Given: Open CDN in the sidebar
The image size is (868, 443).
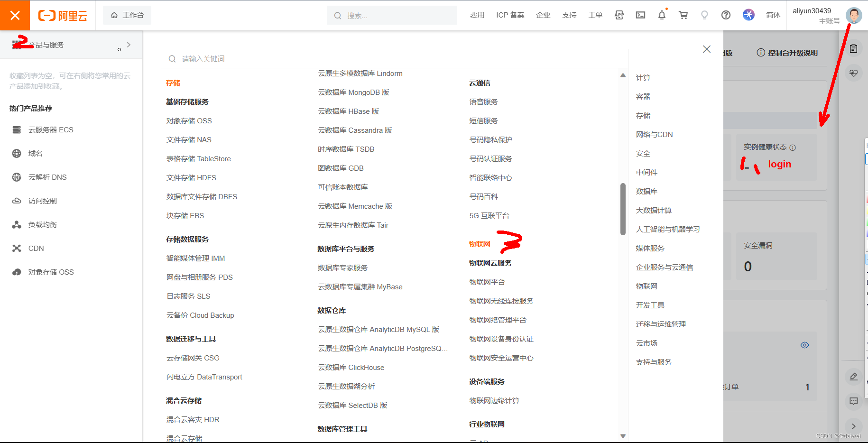Looking at the screenshot, I should [36, 249].
